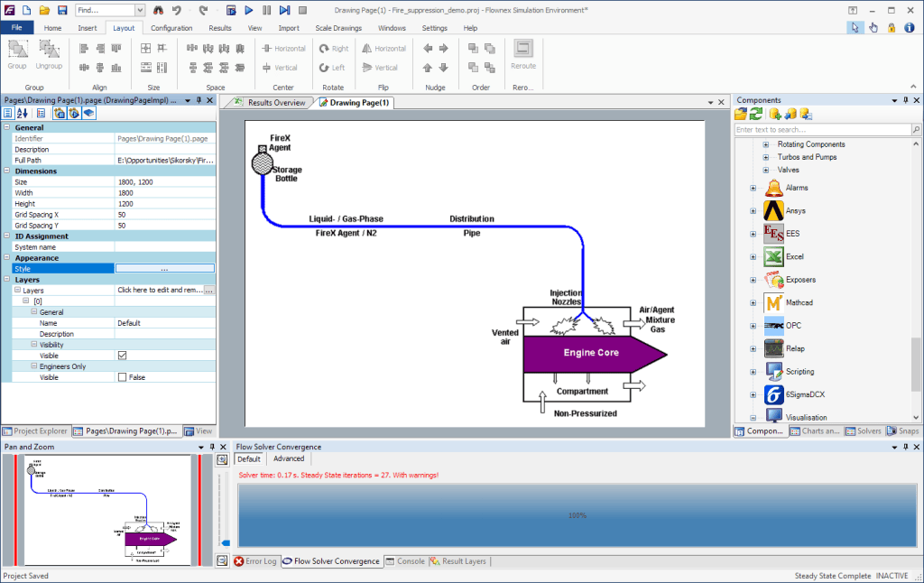Nudge selection down arrow
This screenshot has height=583, width=924.
444,68
